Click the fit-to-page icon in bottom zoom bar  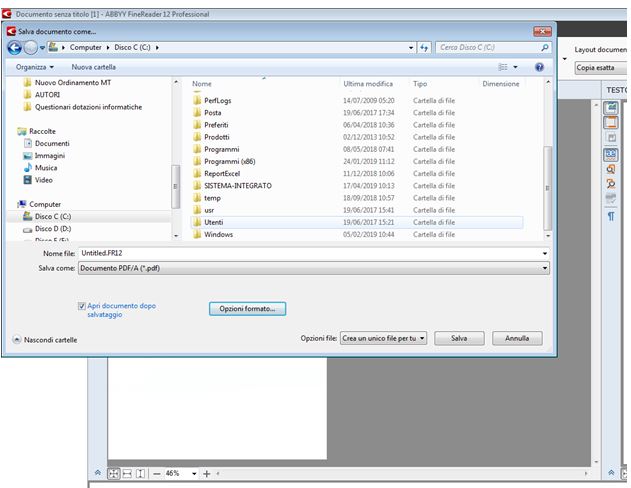click(113, 473)
